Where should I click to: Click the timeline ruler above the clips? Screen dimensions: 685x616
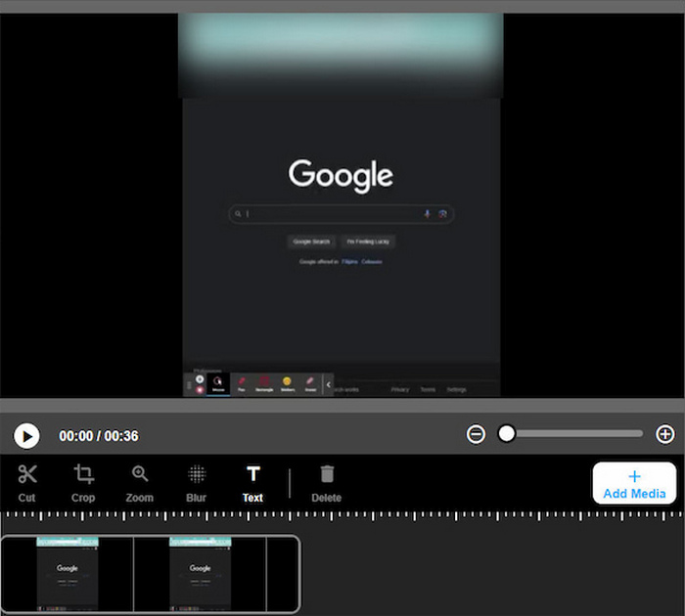click(x=342, y=515)
